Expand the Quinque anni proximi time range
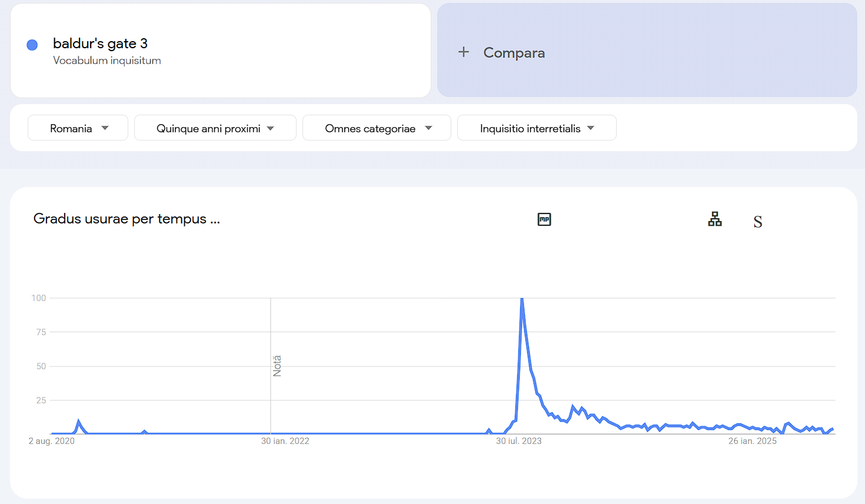 pos(215,128)
